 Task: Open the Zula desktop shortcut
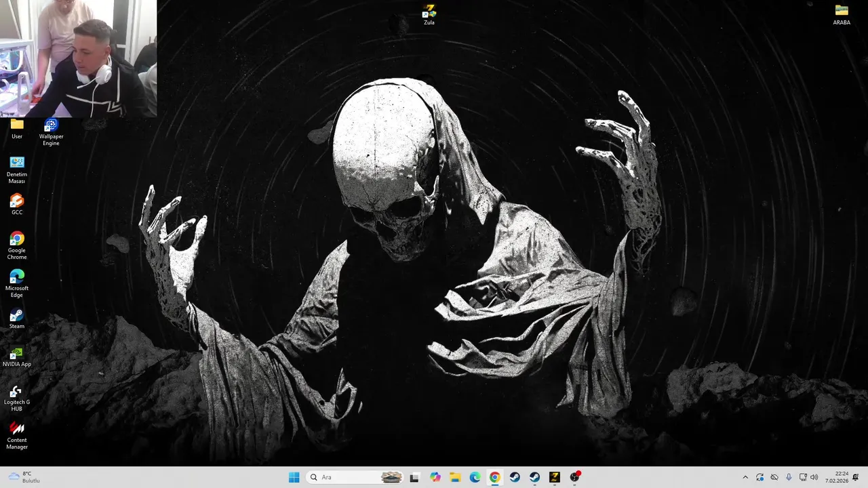click(429, 15)
